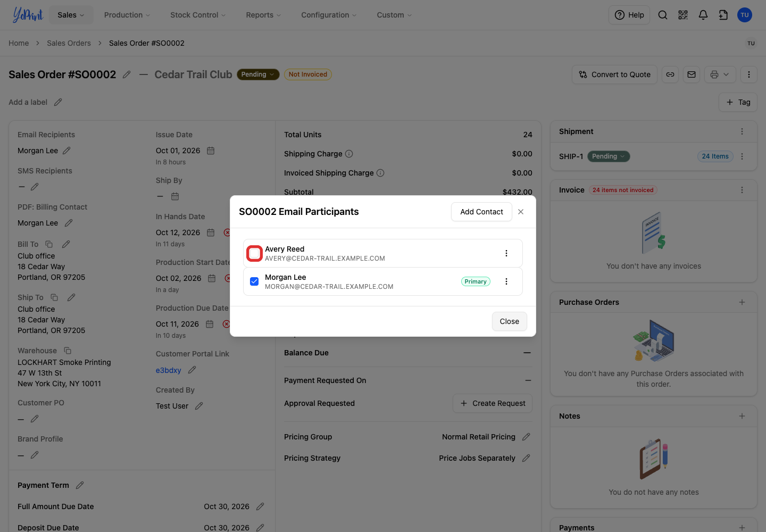This screenshot has width=766, height=532.
Task: Edit the Pricing Group pencil icon
Action: pyautogui.click(x=526, y=437)
